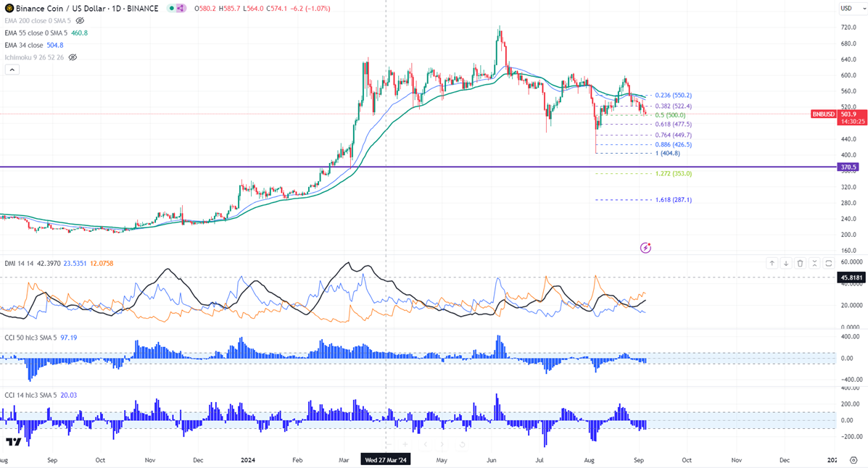Click the 0.764 (449.7) Fibonacci level
868x468 pixels.
(673, 135)
